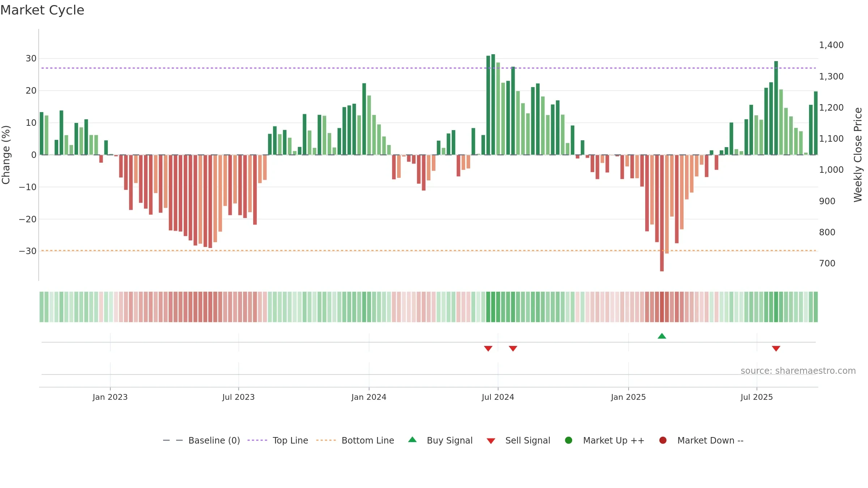Click the source: sharemaestro.com text
Image resolution: width=868 pixels, height=488 pixels.
click(798, 371)
